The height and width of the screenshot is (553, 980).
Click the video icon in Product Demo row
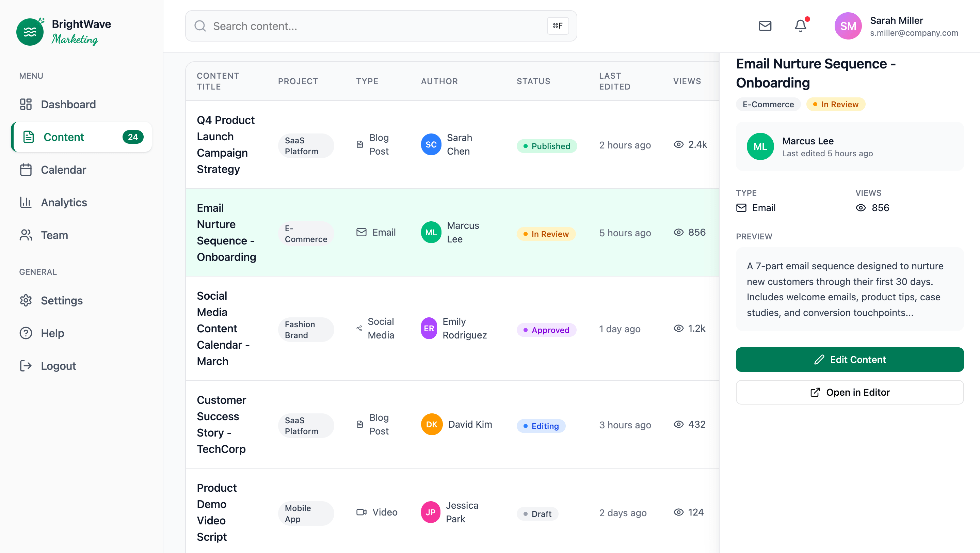pyautogui.click(x=361, y=512)
